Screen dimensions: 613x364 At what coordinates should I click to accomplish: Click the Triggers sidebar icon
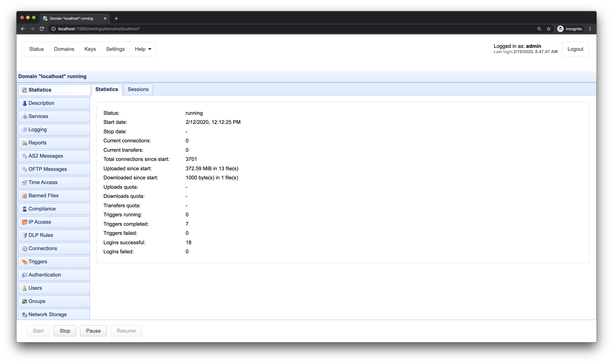coord(25,262)
